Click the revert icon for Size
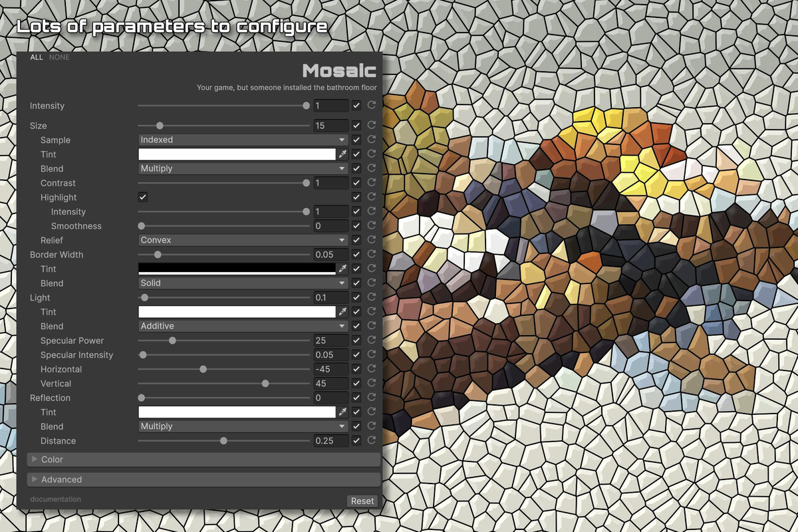 coord(372,125)
